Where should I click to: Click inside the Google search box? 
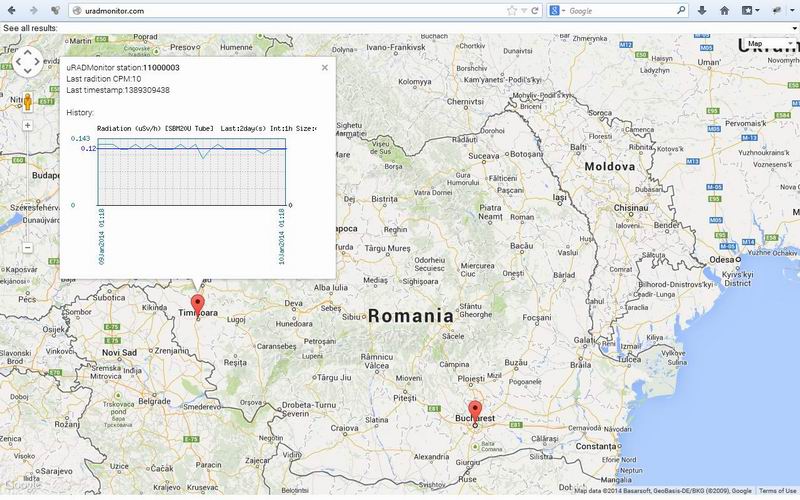pyautogui.click(x=620, y=11)
